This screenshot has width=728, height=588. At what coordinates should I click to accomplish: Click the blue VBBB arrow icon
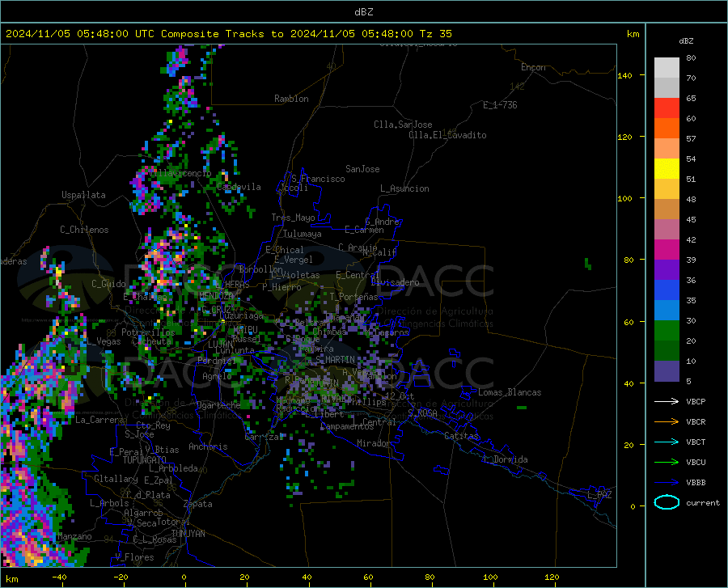(x=667, y=483)
